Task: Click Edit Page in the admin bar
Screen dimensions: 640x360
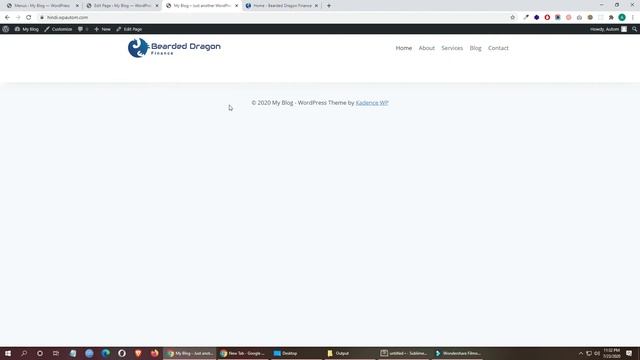Action: 129,29
